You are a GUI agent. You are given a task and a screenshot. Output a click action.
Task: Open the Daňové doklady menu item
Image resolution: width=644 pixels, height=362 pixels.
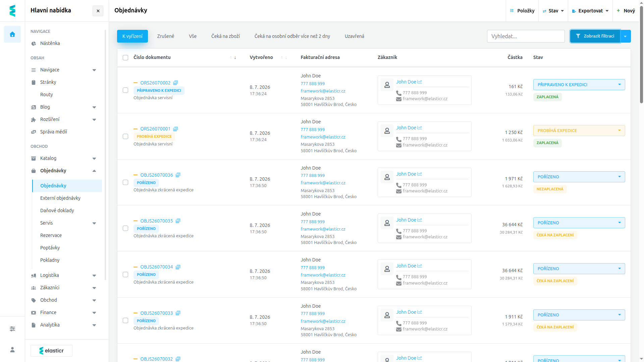tap(57, 210)
